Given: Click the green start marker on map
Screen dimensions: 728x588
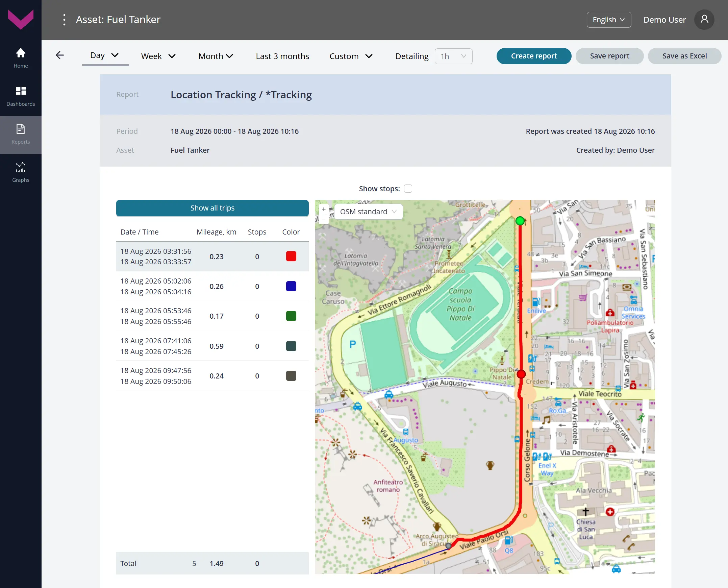Looking at the screenshot, I should pos(520,221).
